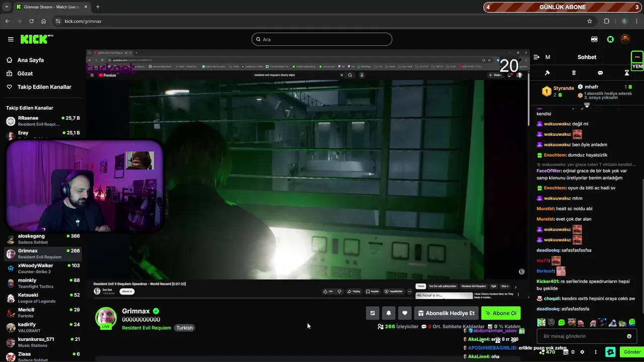Open new browser tab with plus button
Screen dimensions: 644x362
98,7
